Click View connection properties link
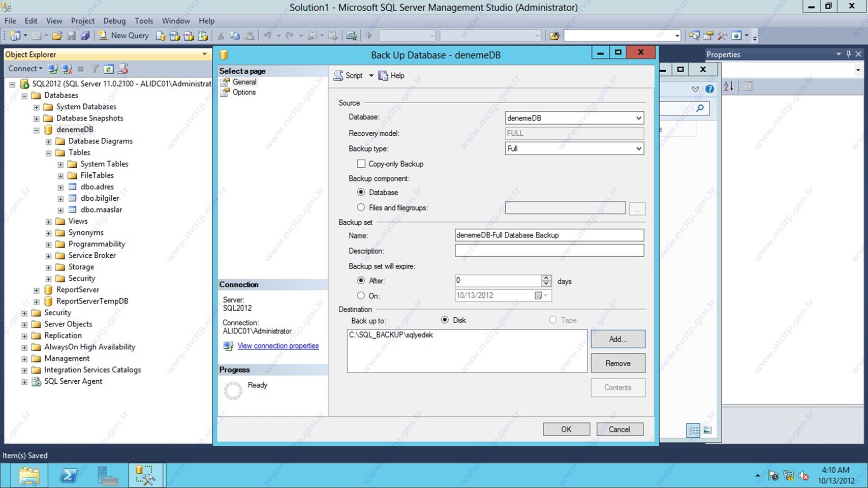 [x=278, y=346]
